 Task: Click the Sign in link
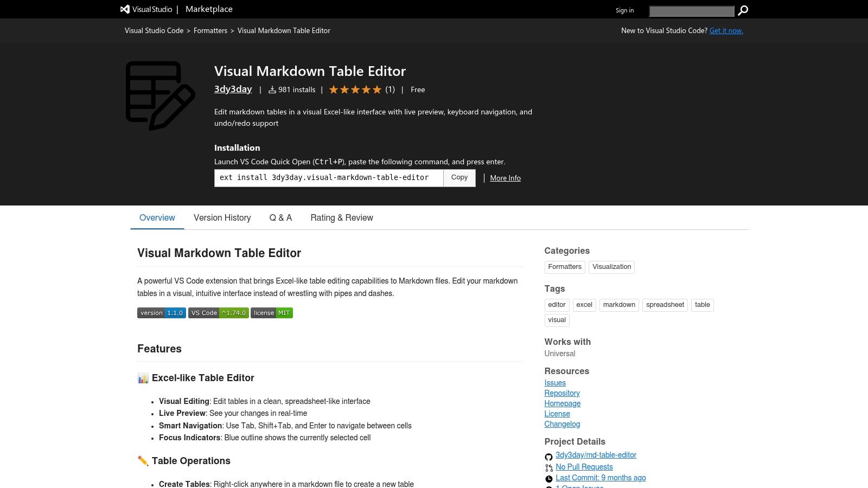tap(624, 10)
